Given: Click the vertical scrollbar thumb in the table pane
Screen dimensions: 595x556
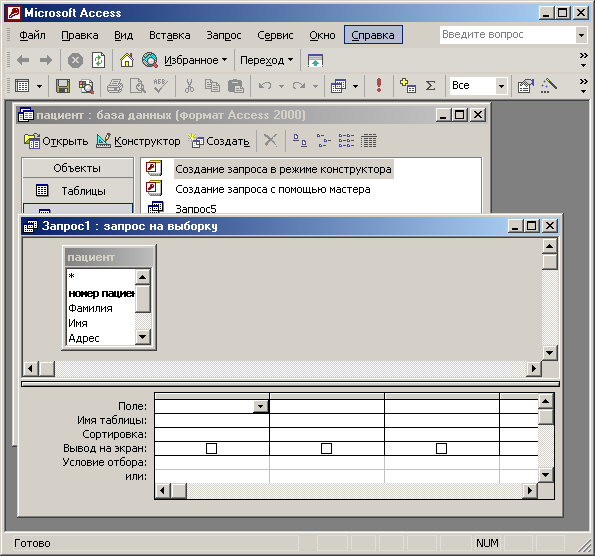Looking at the screenshot, I should 549,262.
